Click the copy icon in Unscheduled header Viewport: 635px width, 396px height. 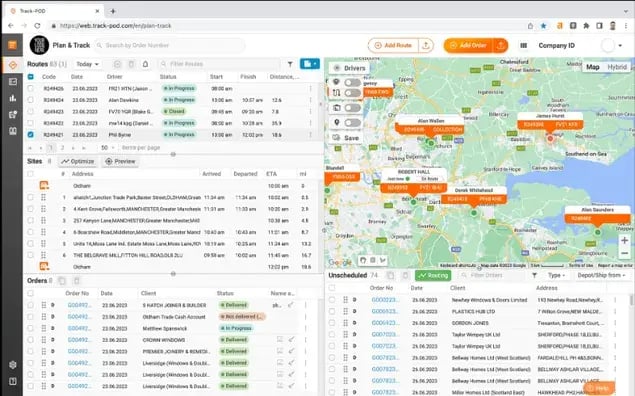(390, 275)
